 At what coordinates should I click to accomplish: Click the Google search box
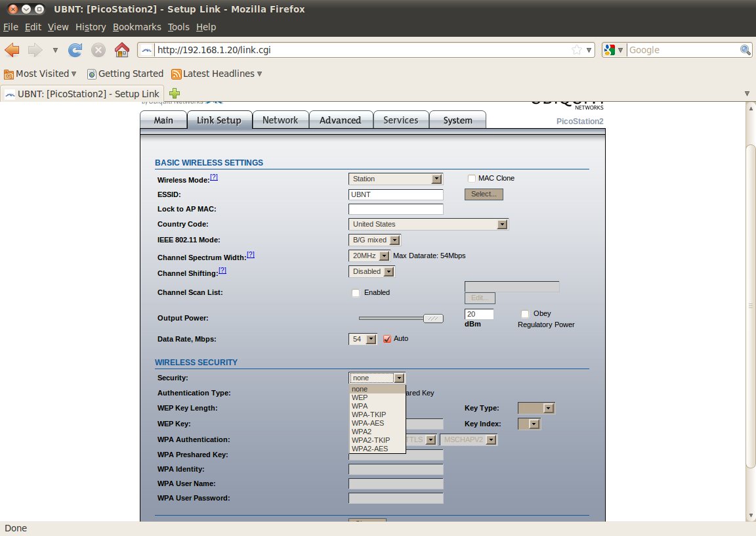(x=682, y=50)
